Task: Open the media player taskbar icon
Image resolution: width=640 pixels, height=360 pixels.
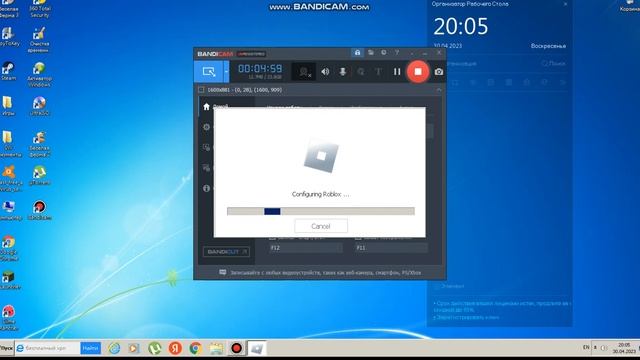Action: pos(133,348)
